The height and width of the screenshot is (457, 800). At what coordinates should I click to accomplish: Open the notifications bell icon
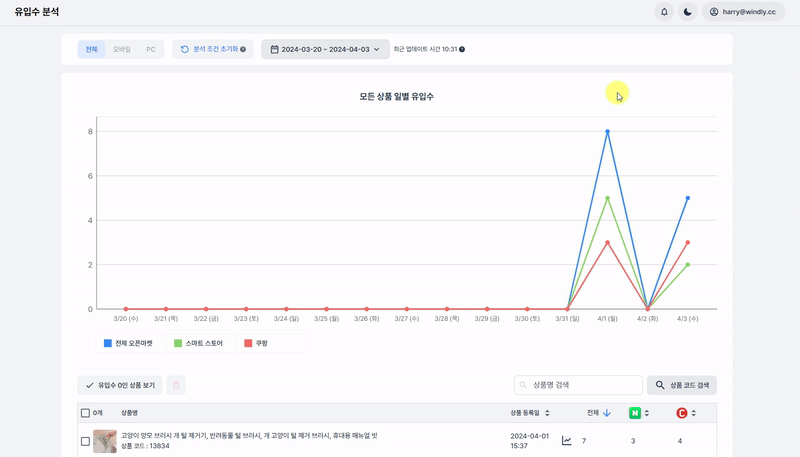point(664,12)
